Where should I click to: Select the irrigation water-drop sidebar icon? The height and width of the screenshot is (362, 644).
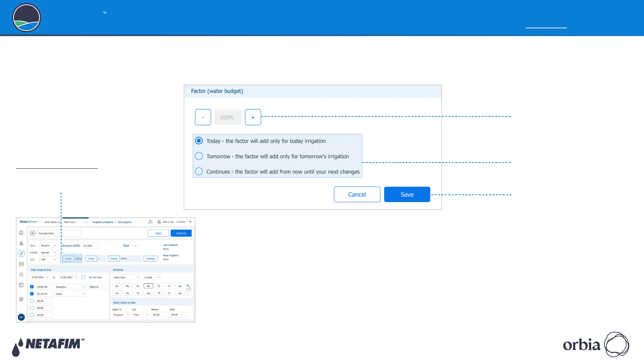(21, 254)
